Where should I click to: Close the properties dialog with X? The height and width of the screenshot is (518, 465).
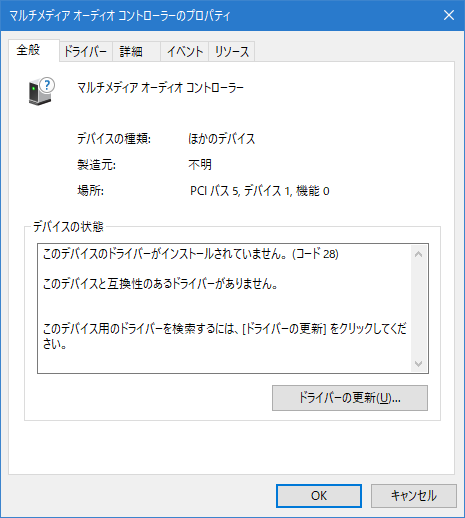pos(449,15)
